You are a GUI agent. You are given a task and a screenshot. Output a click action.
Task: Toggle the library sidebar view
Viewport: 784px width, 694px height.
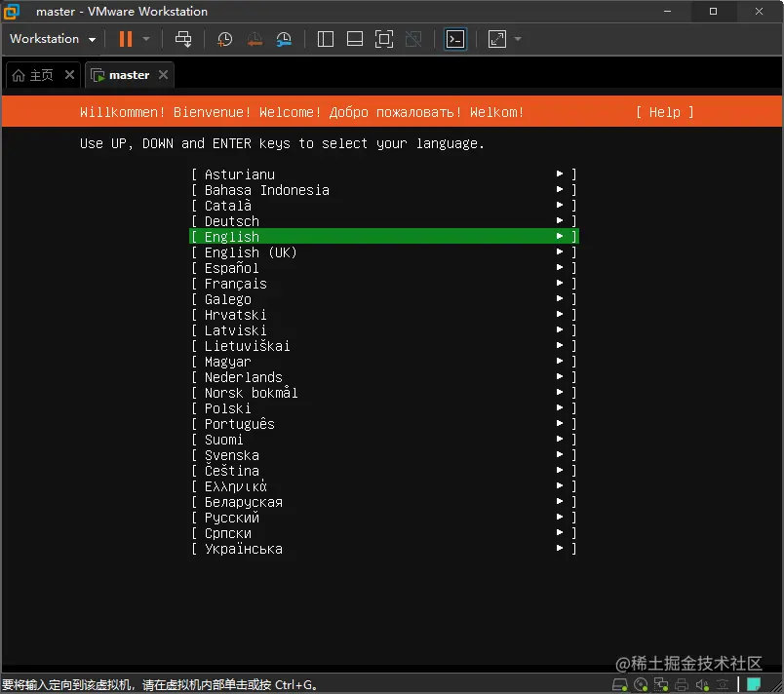[326, 39]
